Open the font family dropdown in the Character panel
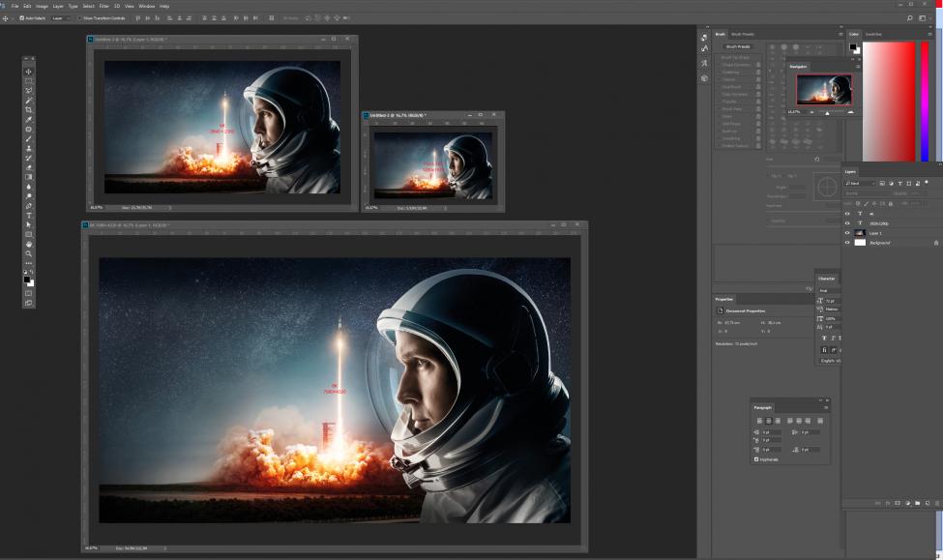This screenshot has width=943, height=560. pos(828,288)
